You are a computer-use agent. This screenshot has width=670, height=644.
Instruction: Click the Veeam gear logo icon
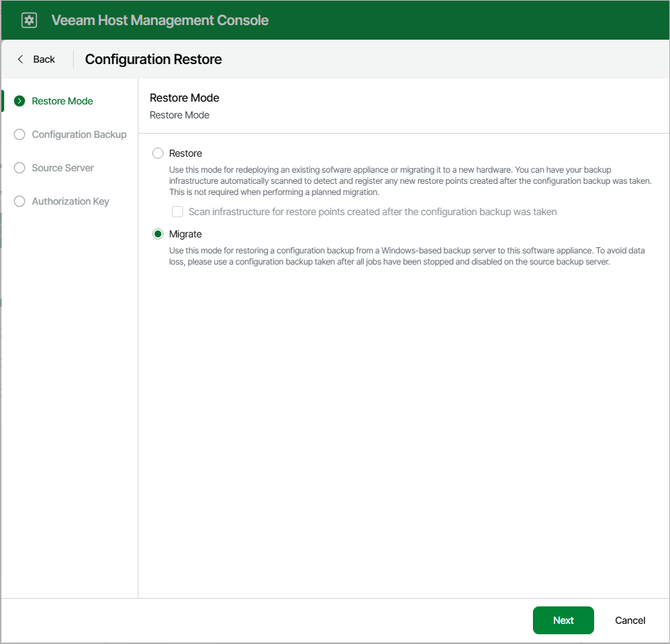pos(28,19)
